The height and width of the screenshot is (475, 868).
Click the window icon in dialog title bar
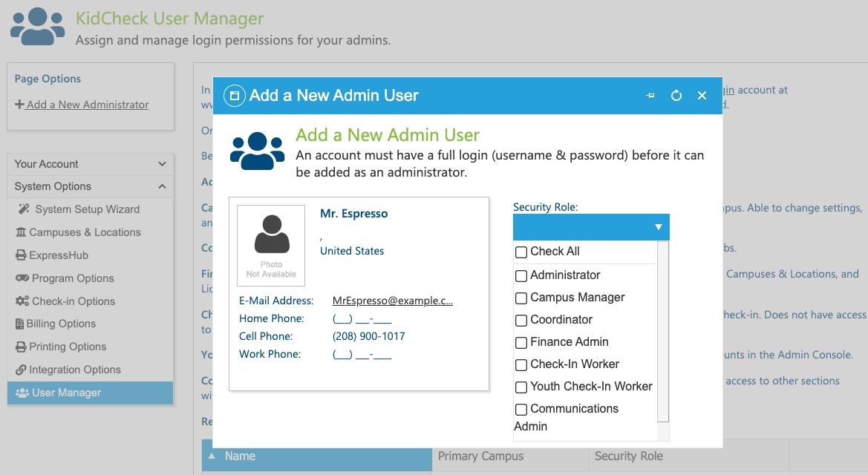tap(234, 95)
